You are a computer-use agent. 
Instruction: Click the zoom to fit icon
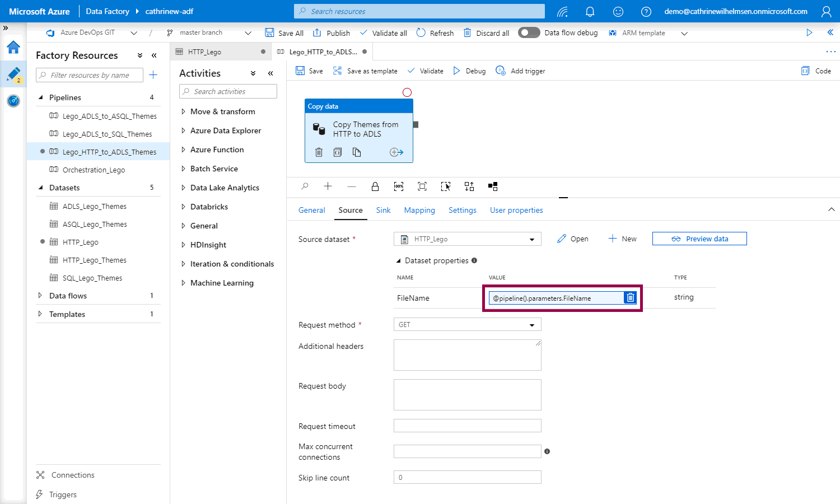click(x=422, y=186)
